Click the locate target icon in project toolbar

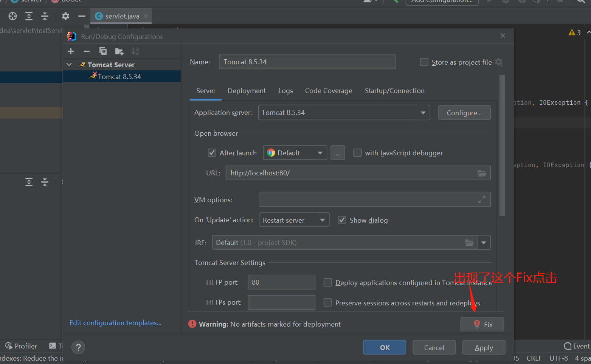click(x=12, y=16)
